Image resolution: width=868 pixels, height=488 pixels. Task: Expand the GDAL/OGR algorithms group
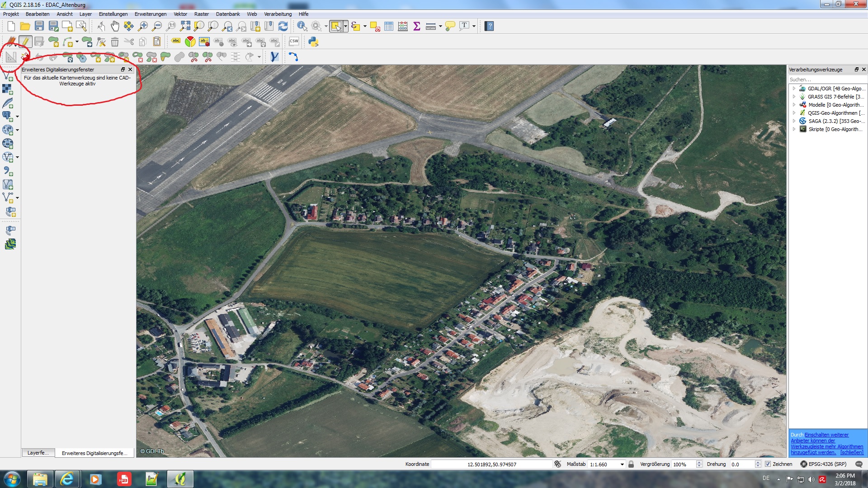click(x=794, y=89)
